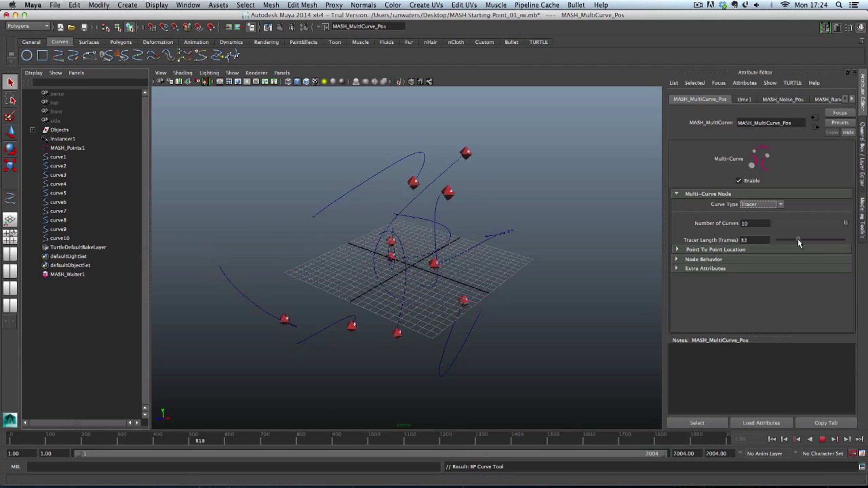Open the Curve Type Tracer dropdown
868x488 pixels.
(x=761, y=204)
